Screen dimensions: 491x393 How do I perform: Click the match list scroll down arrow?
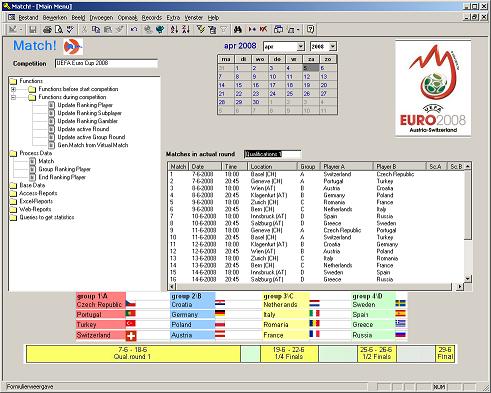(468, 278)
